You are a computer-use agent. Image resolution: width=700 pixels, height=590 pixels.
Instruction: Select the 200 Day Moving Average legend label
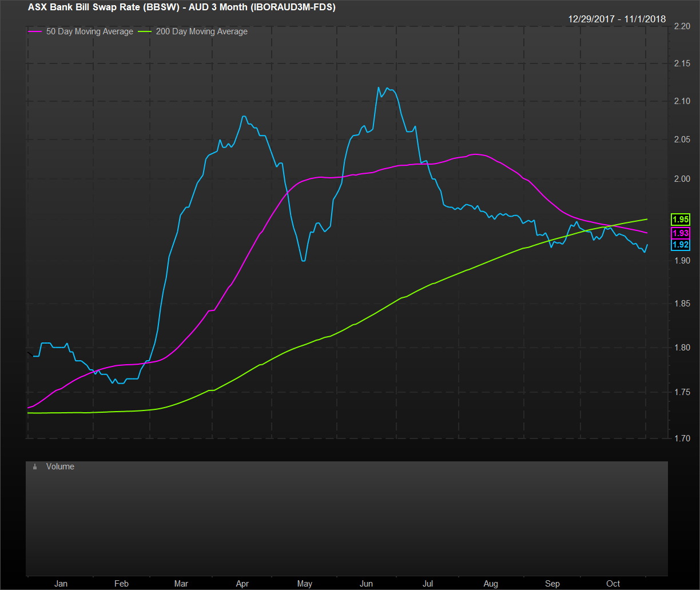click(x=201, y=32)
